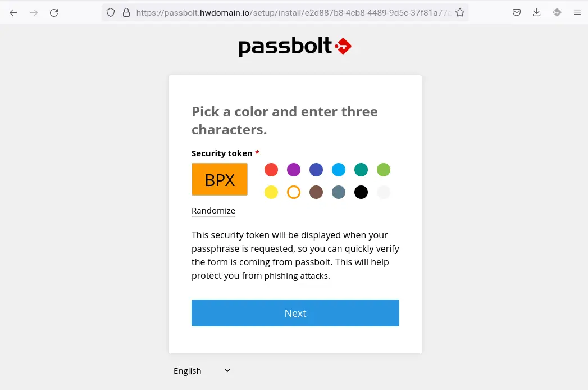Click the padlock site information icon
Image resolution: width=588 pixels, height=390 pixels.
(126, 13)
